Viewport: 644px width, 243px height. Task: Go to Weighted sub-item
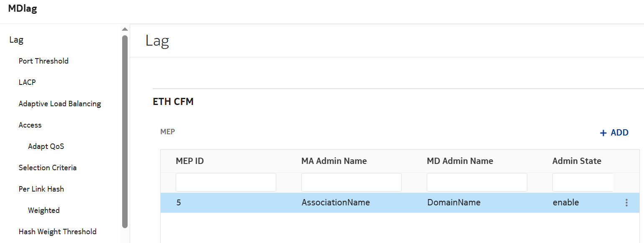[x=44, y=210]
